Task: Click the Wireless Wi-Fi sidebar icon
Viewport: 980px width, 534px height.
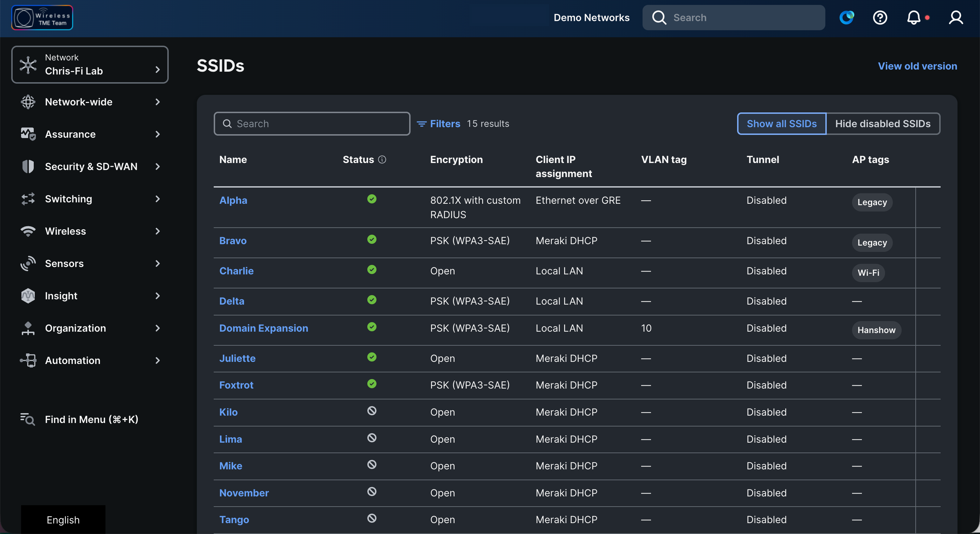Action: (x=28, y=231)
